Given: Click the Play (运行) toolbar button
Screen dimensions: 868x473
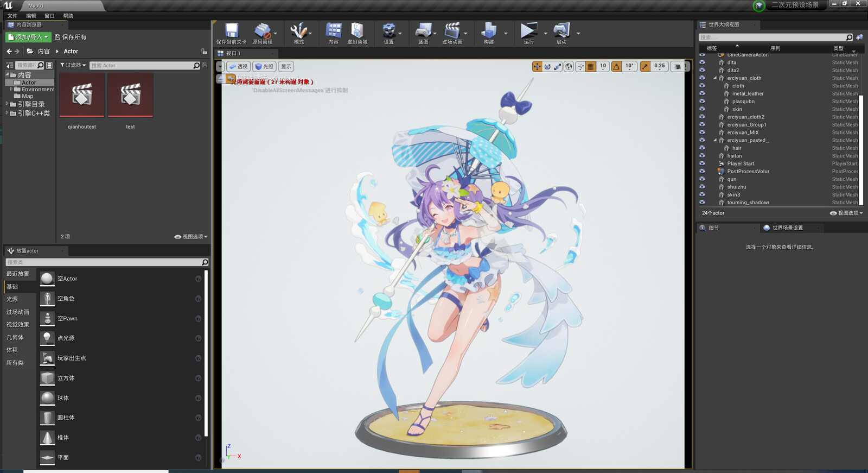Looking at the screenshot, I should pos(528,33).
